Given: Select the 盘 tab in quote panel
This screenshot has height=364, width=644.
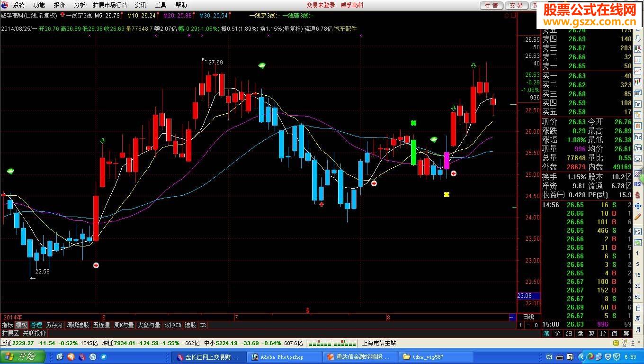Looking at the screenshot, I should [580, 334].
